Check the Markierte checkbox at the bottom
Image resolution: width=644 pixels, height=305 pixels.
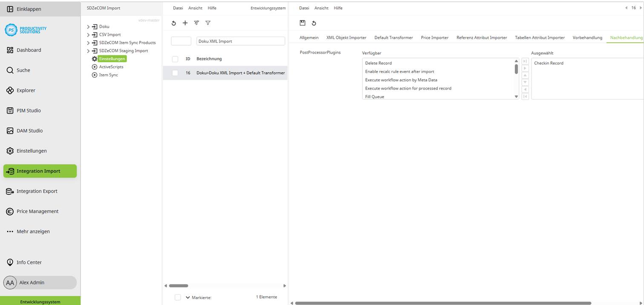click(x=178, y=297)
